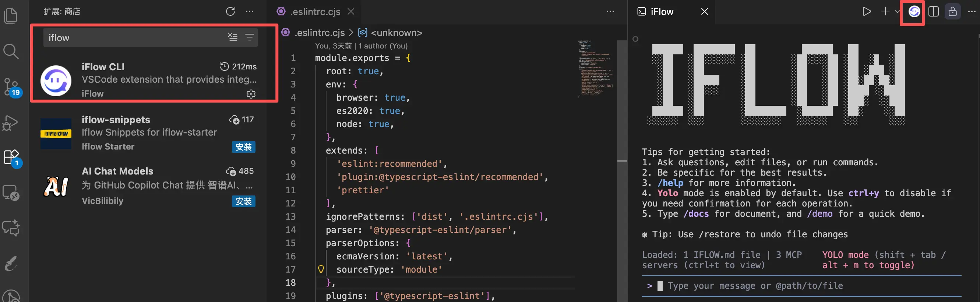Open manage gear for iFlow CLI
The height and width of the screenshot is (302, 980).
pos(251,94)
